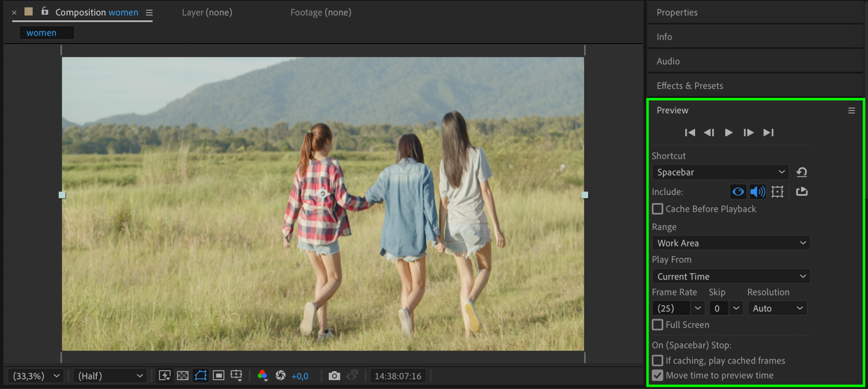The width and height of the screenshot is (868, 389).
Task: Open the Audio panel
Action: point(668,61)
